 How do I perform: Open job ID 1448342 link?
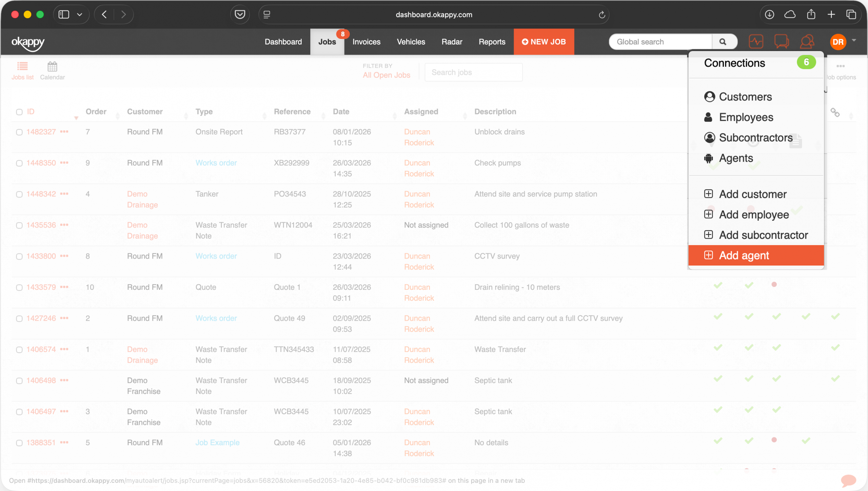click(x=41, y=194)
